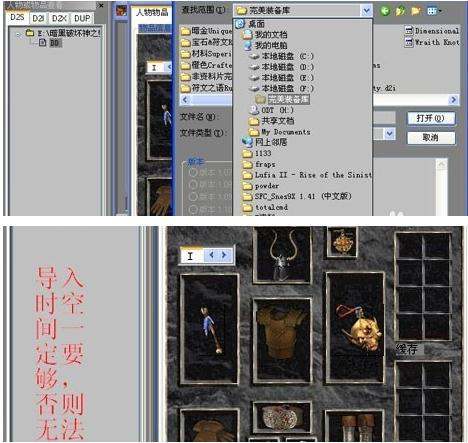This screenshot has height=443, width=468.
Task: Click the horned helmet equipment slot
Action: click(x=282, y=255)
